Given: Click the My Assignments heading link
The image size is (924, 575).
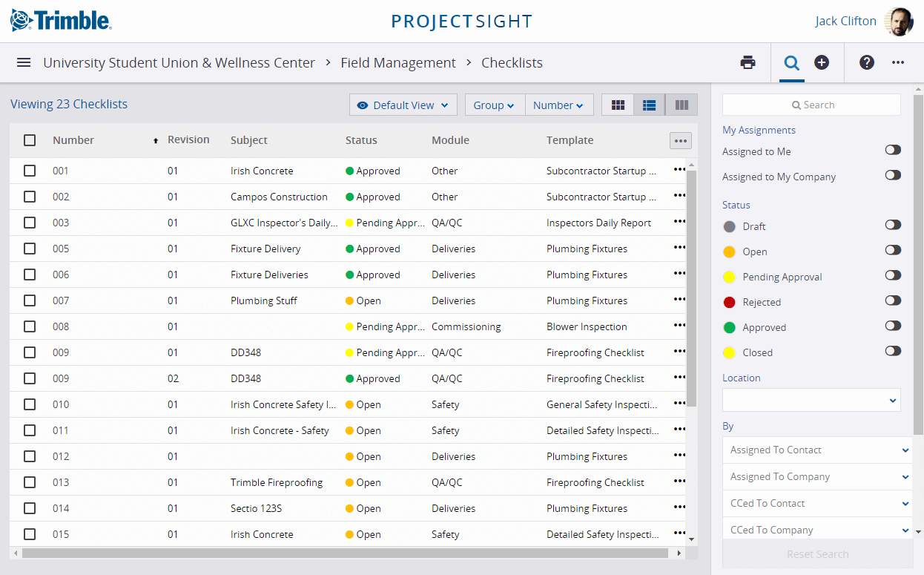Looking at the screenshot, I should click(759, 130).
